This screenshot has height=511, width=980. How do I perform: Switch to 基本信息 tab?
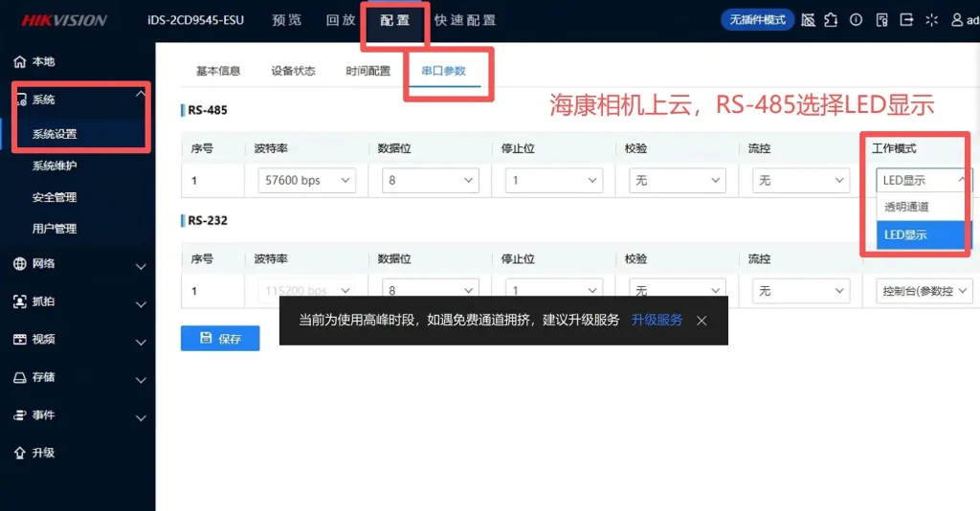[218, 71]
